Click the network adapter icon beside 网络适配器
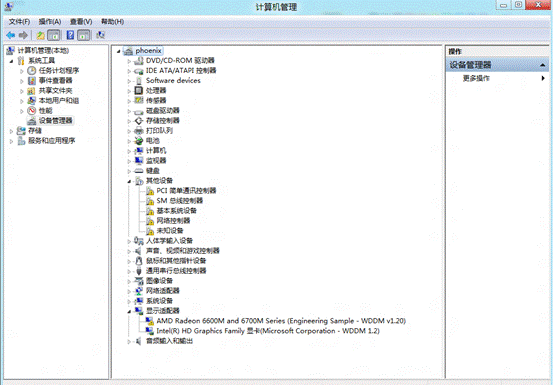 139,291
